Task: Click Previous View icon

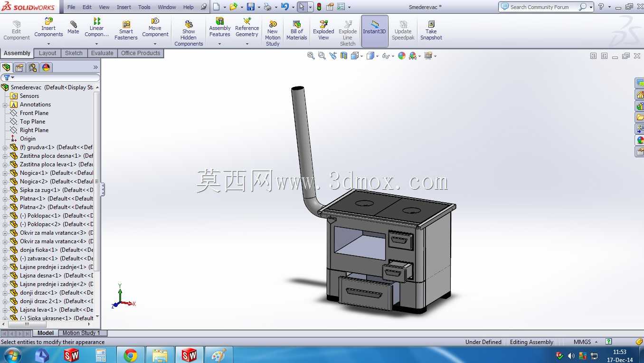Action: tap(332, 56)
